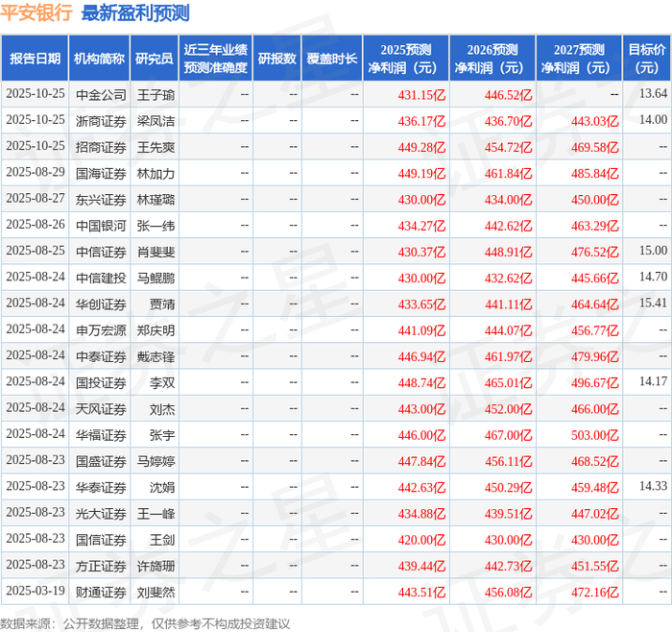Click the 420.00亿 profit forecast value
672x632 pixels.
click(421, 540)
